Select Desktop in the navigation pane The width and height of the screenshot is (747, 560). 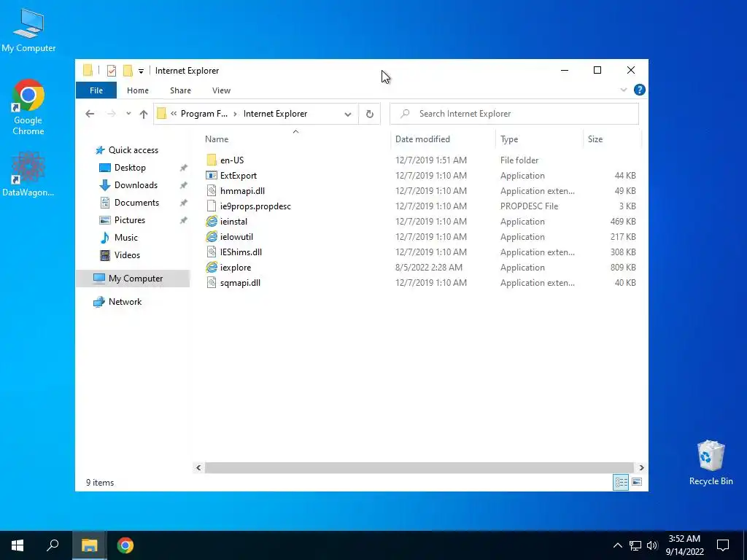(x=123, y=168)
